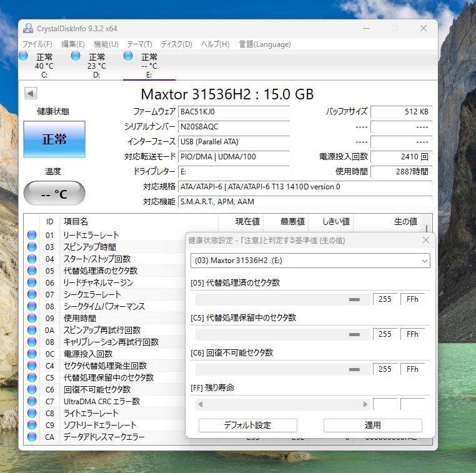Click the -- °C temperature button

tap(54, 194)
